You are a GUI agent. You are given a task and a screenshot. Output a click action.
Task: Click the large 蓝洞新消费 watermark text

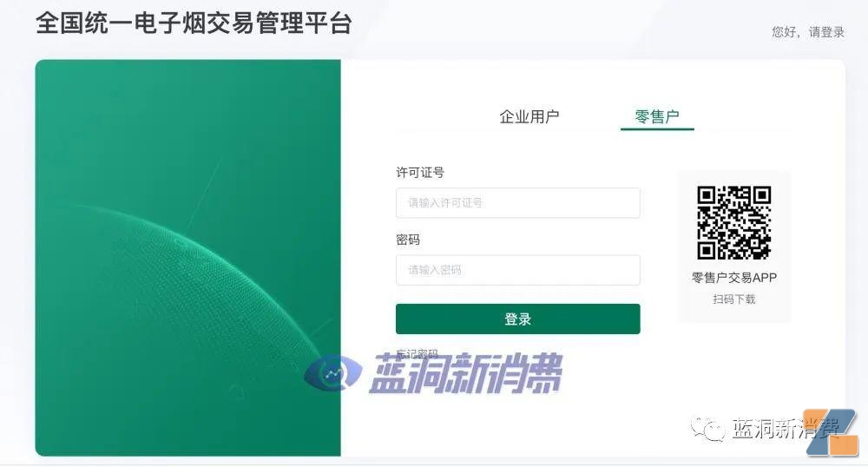tap(465, 373)
